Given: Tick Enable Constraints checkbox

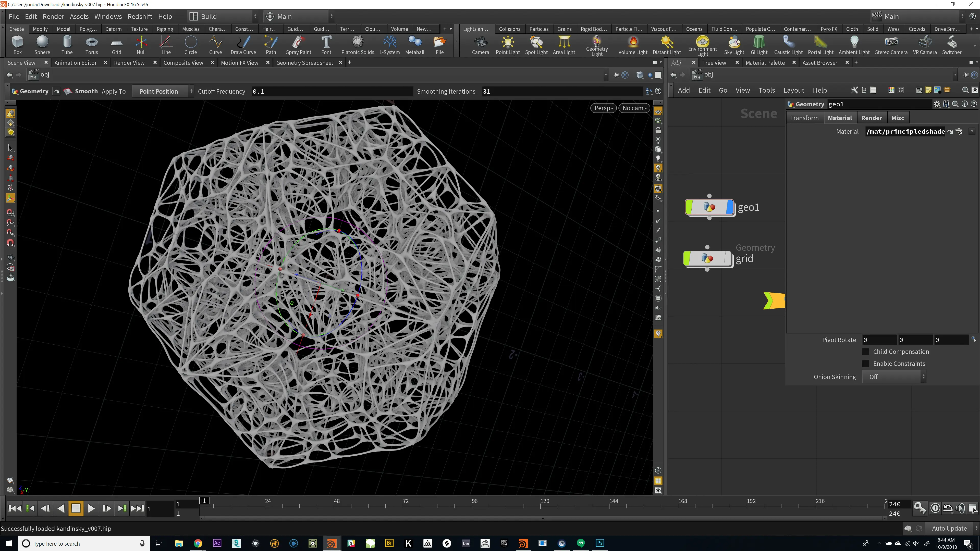Looking at the screenshot, I should tap(865, 364).
